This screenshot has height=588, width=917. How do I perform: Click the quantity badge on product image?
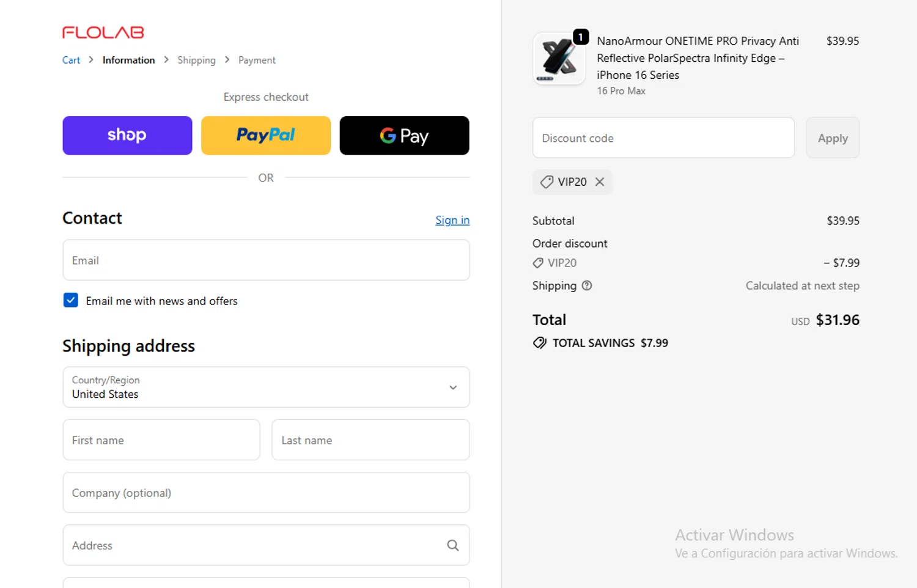(x=581, y=37)
